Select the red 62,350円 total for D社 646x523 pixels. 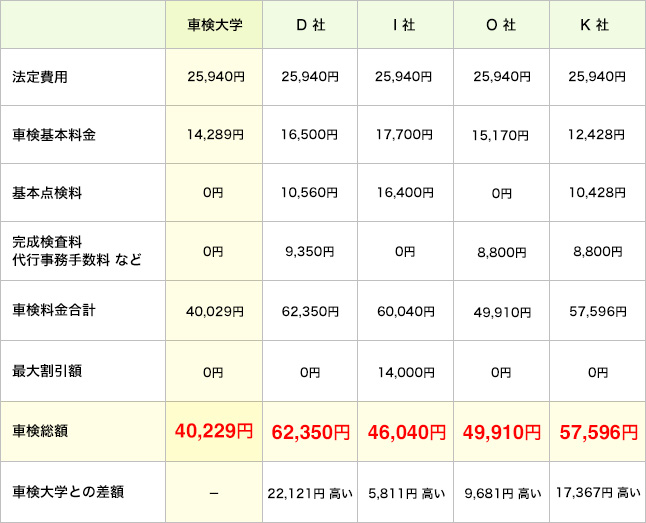point(310,433)
